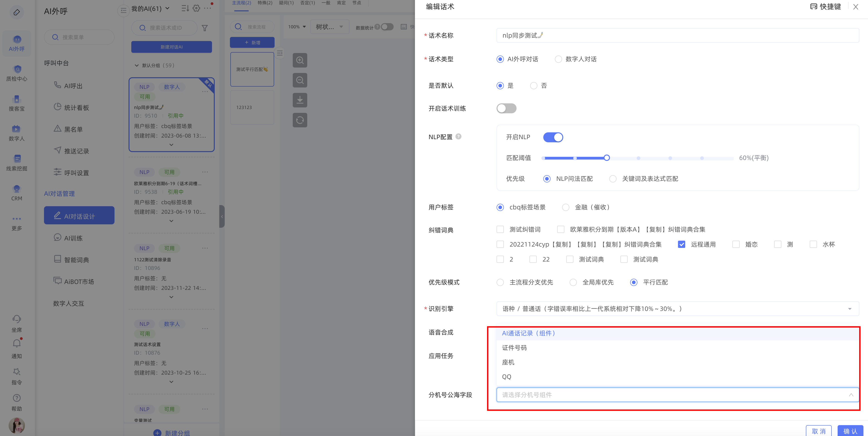Click the NLP配置 help question icon

tap(458, 136)
